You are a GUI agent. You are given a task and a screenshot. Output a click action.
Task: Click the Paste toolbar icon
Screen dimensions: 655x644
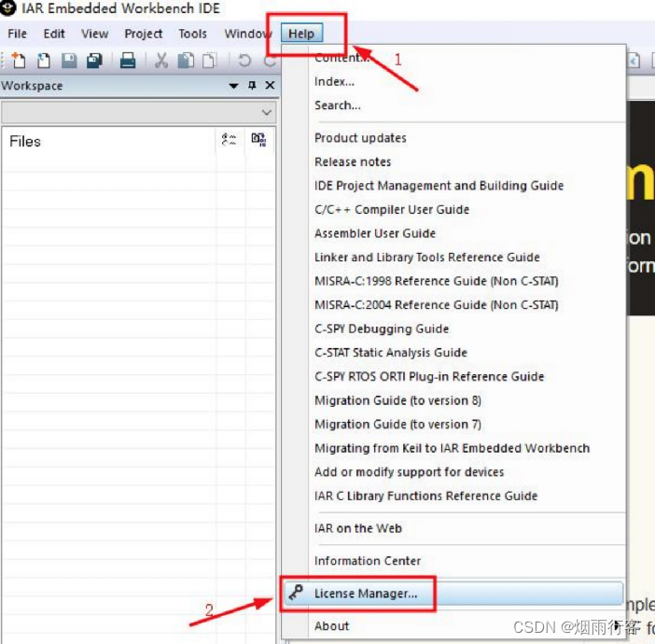(210, 61)
